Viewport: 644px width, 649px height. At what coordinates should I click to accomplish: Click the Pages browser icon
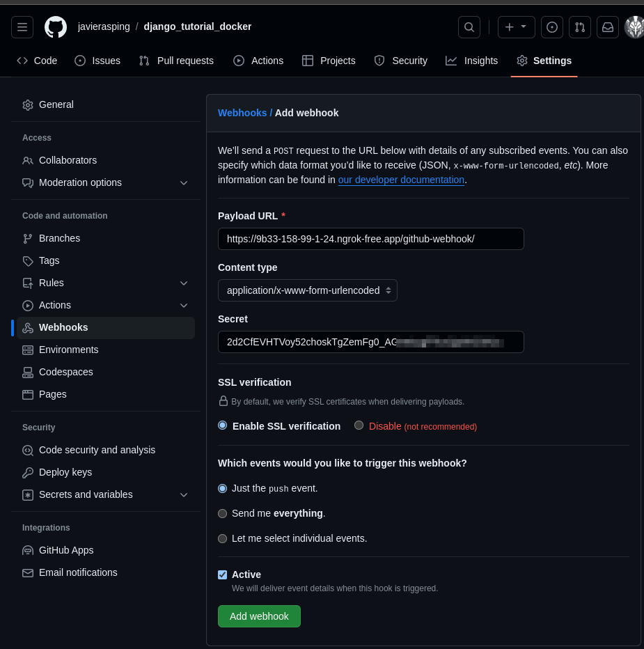[x=28, y=395]
